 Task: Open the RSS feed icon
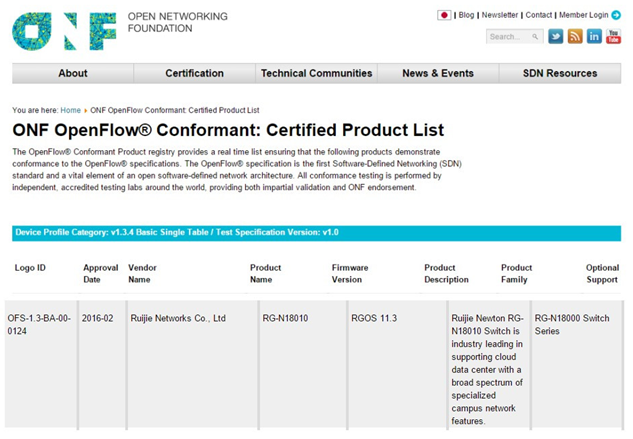tap(575, 37)
